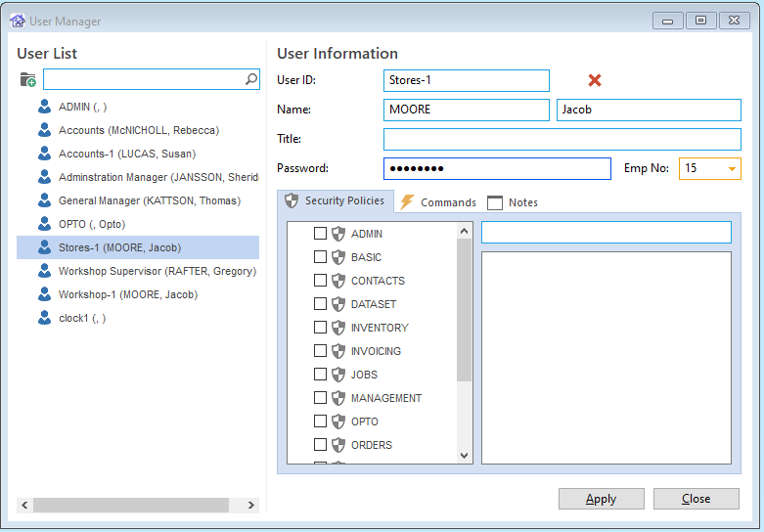Click the Password field
The width and height of the screenshot is (764, 532).
497,168
